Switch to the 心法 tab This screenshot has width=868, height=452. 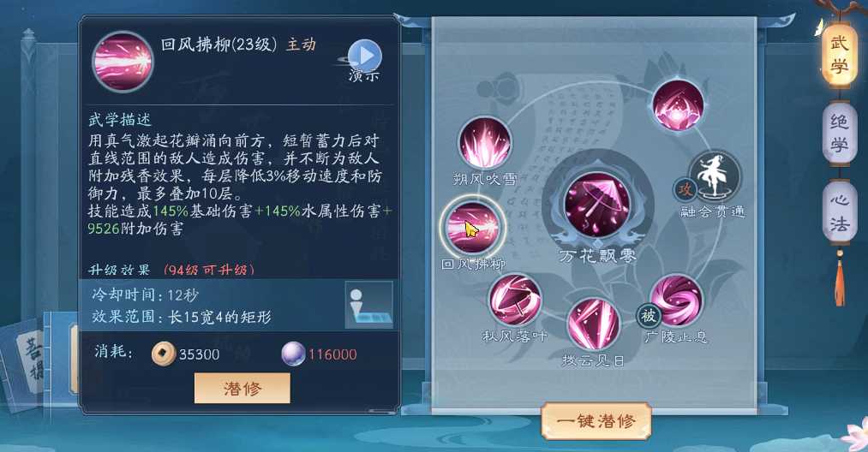click(x=839, y=212)
